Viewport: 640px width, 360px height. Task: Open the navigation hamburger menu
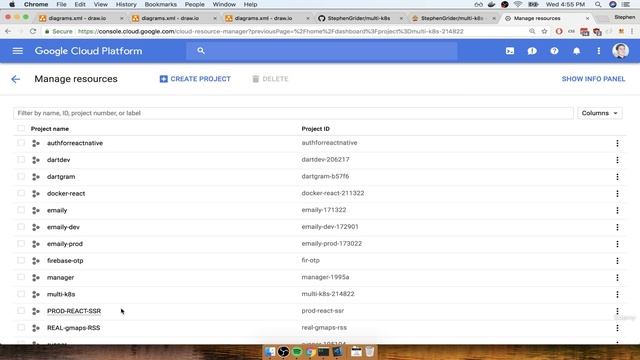click(18, 51)
